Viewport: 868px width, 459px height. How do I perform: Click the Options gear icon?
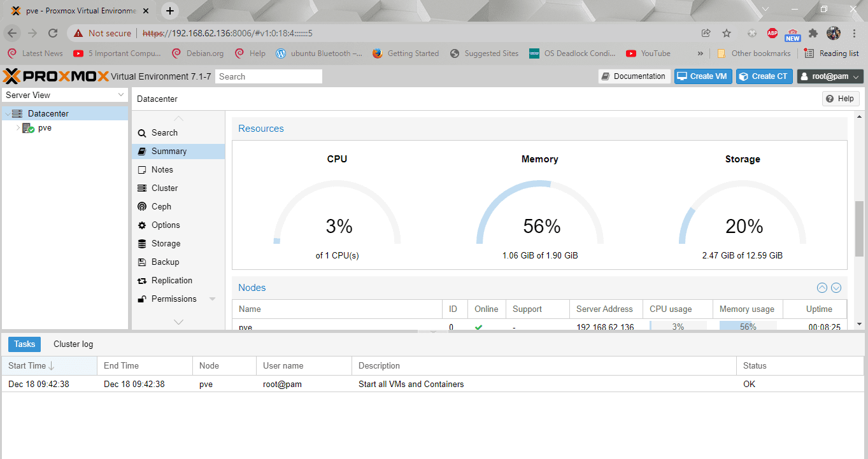click(x=142, y=225)
